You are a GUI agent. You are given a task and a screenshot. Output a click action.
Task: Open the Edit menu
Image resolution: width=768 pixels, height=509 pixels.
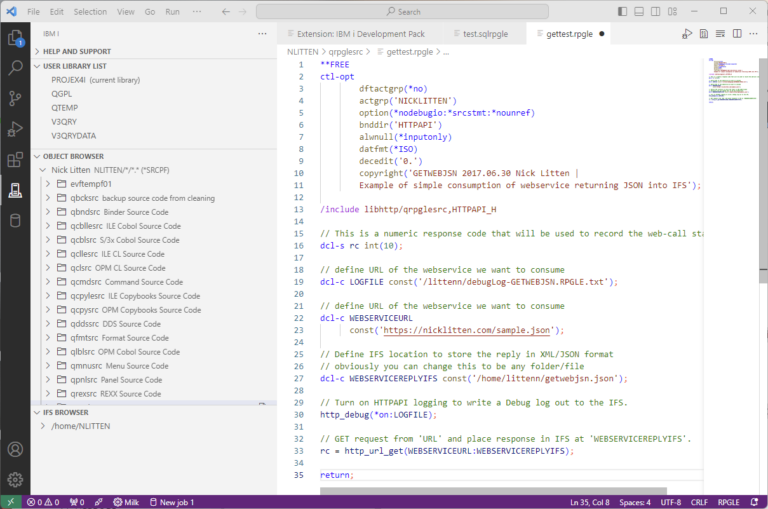[57, 12]
